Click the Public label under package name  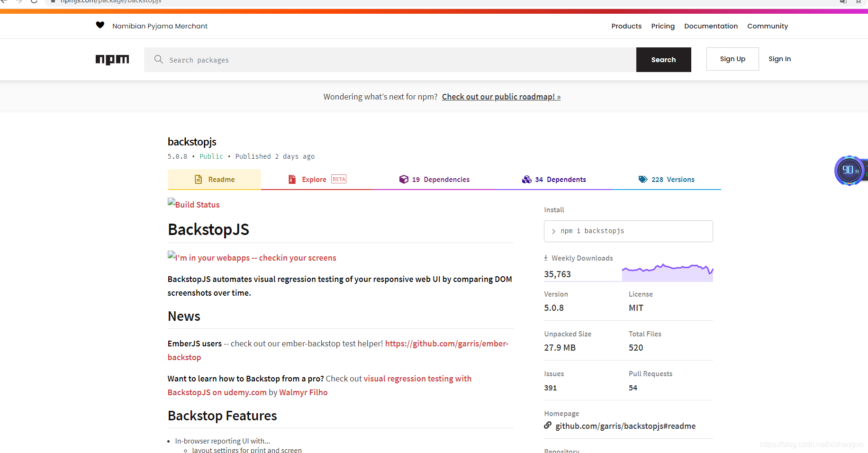[211, 156]
